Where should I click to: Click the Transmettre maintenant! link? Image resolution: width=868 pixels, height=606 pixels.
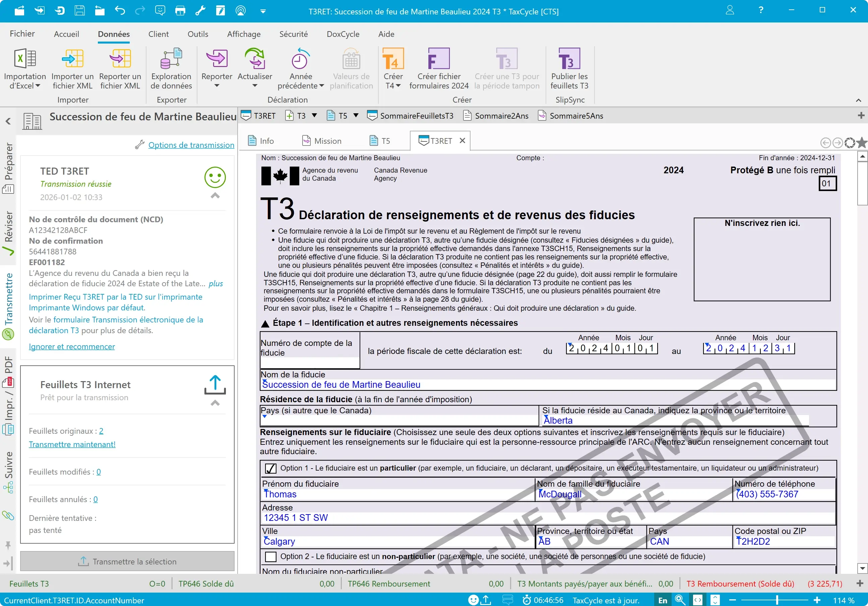click(x=72, y=444)
